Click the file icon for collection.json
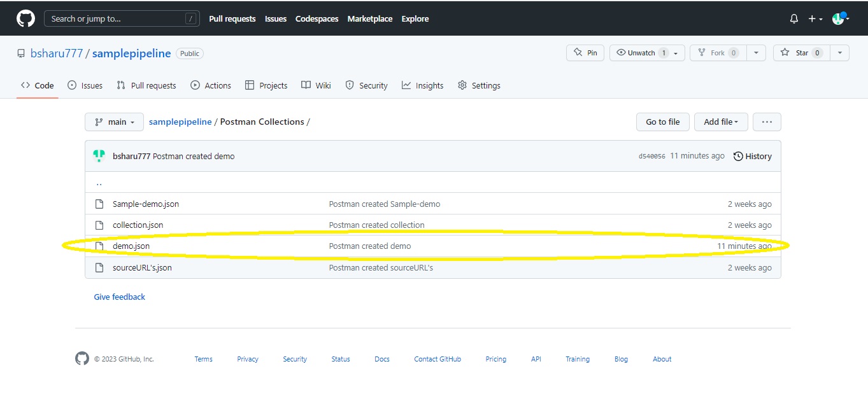This screenshot has width=868, height=394. click(99, 225)
